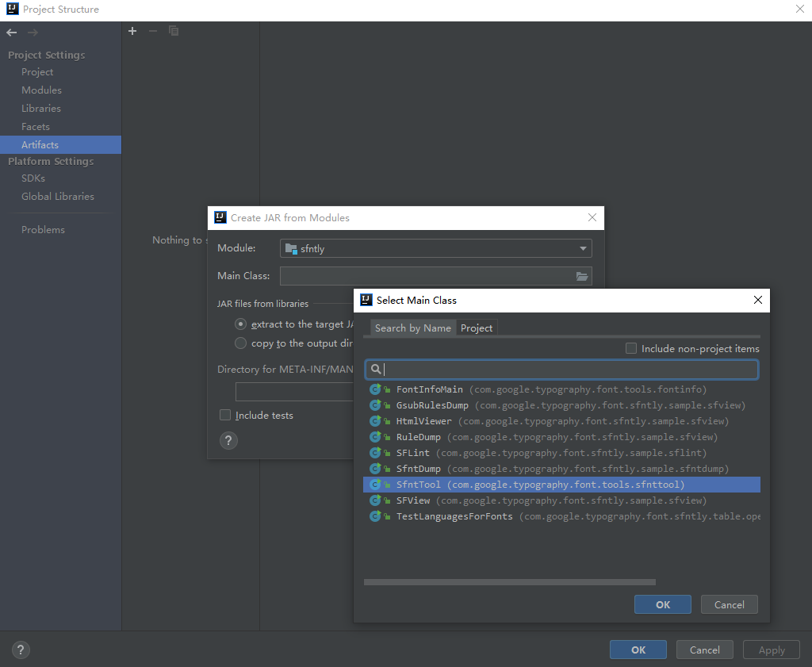Click the remove artifact minus icon
The image size is (812, 667).
(153, 31)
